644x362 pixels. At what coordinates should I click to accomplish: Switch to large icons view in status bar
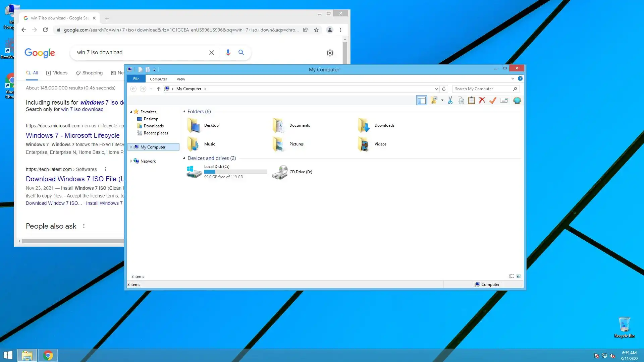coord(519,276)
